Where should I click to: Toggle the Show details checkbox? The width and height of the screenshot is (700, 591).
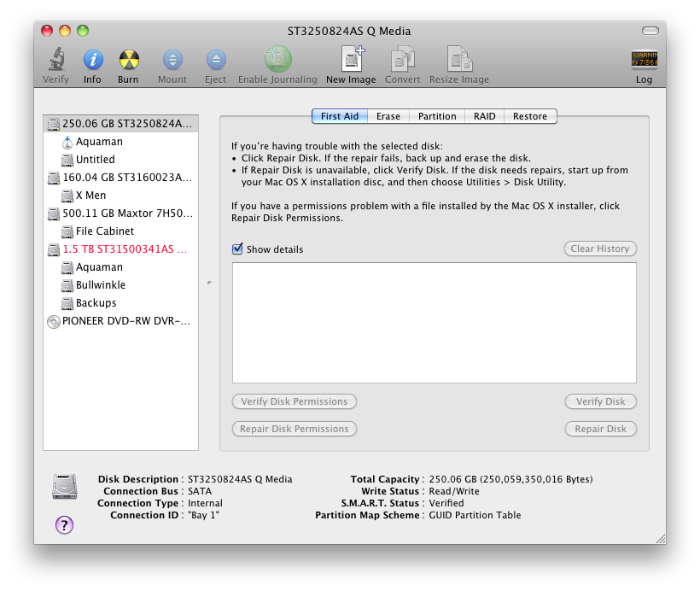click(237, 249)
